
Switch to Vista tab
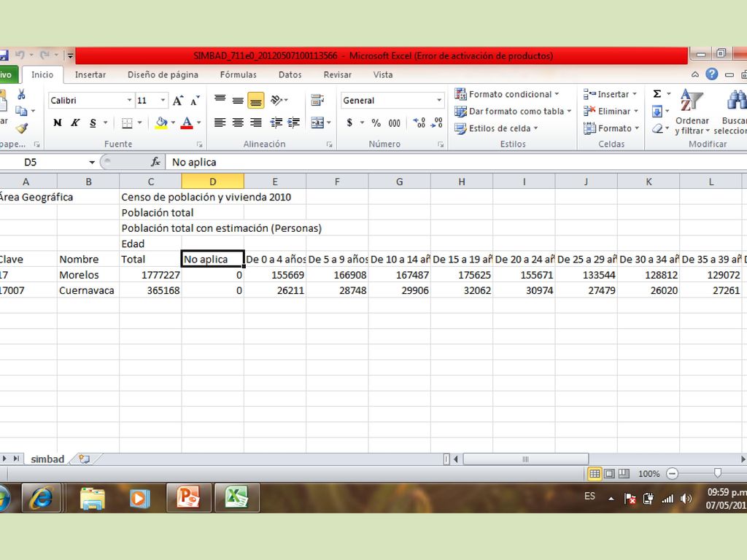point(383,75)
